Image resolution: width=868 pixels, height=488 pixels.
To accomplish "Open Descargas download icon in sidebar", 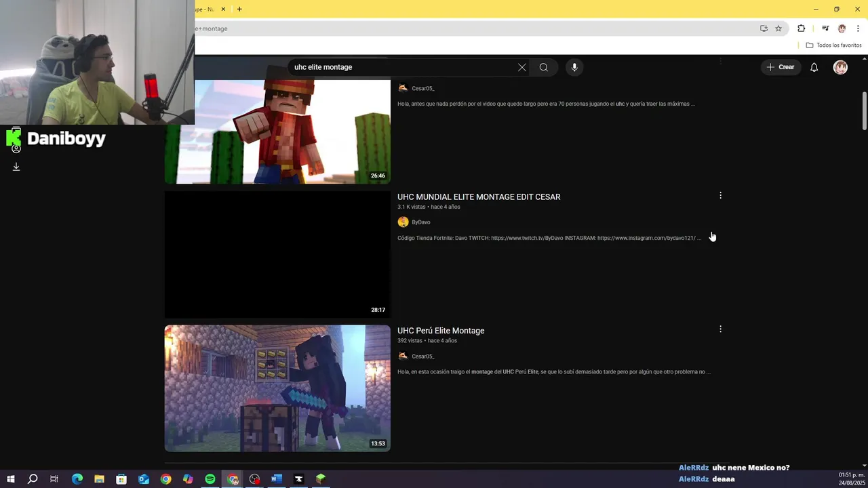I will tap(16, 167).
